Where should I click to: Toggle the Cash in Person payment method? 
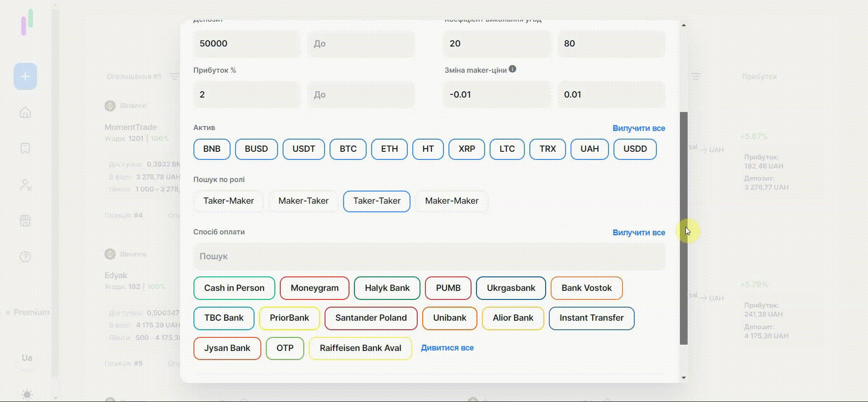(x=234, y=288)
